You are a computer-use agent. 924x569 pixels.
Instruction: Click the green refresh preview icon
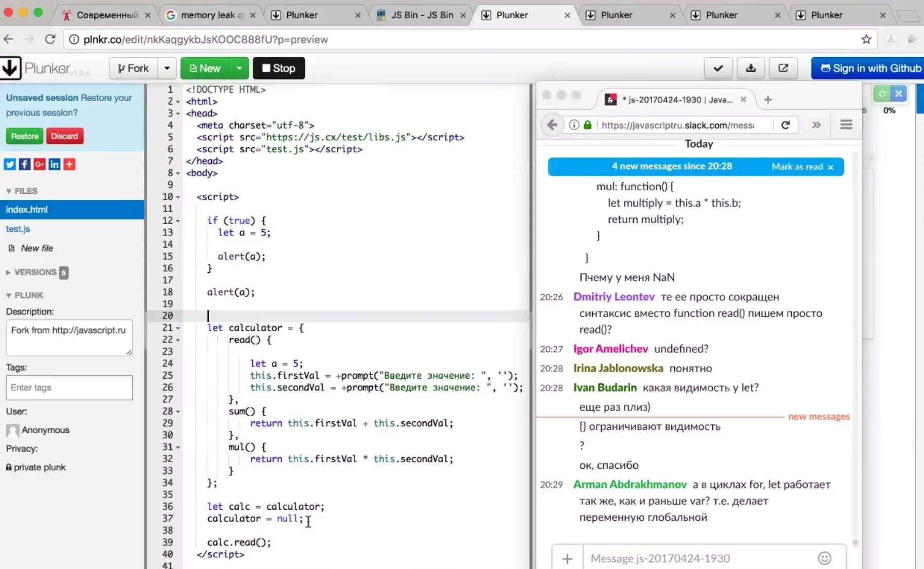coord(882,94)
